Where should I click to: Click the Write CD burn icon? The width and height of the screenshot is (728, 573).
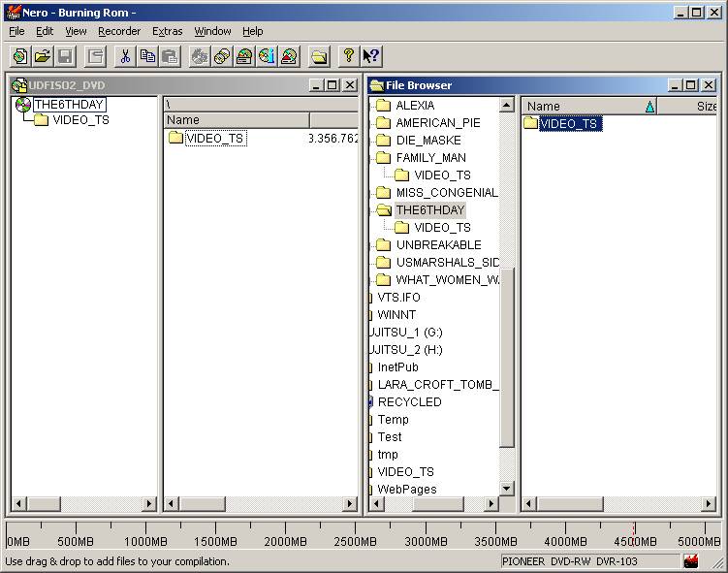(x=200, y=56)
